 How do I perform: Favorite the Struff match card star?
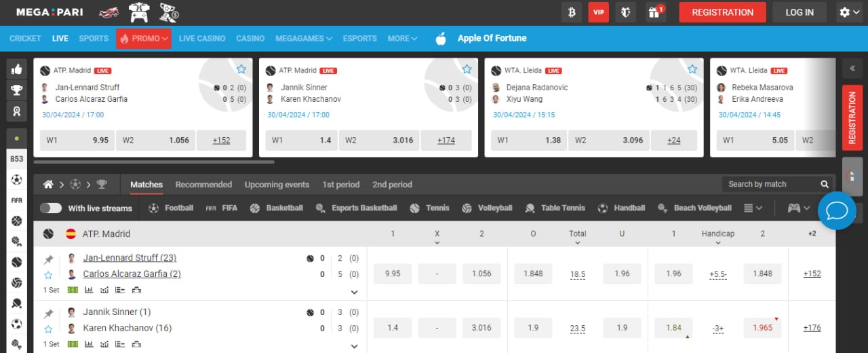point(241,69)
